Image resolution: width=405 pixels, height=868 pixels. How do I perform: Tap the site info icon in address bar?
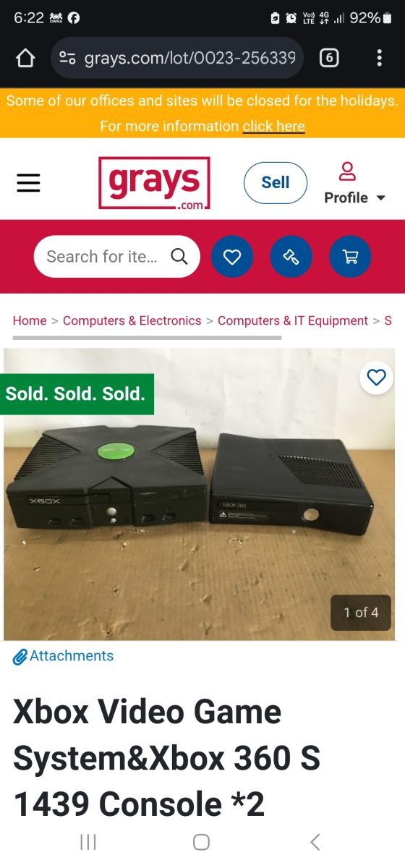[x=67, y=58]
